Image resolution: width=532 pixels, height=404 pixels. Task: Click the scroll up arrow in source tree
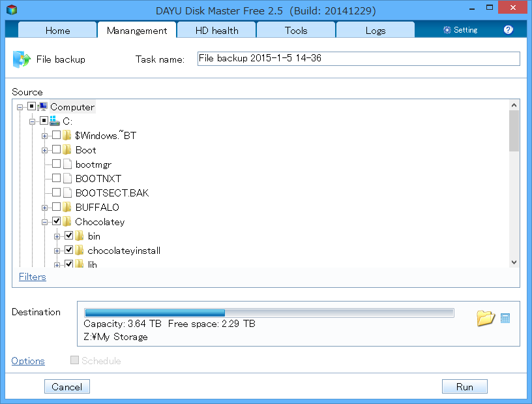click(514, 105)
